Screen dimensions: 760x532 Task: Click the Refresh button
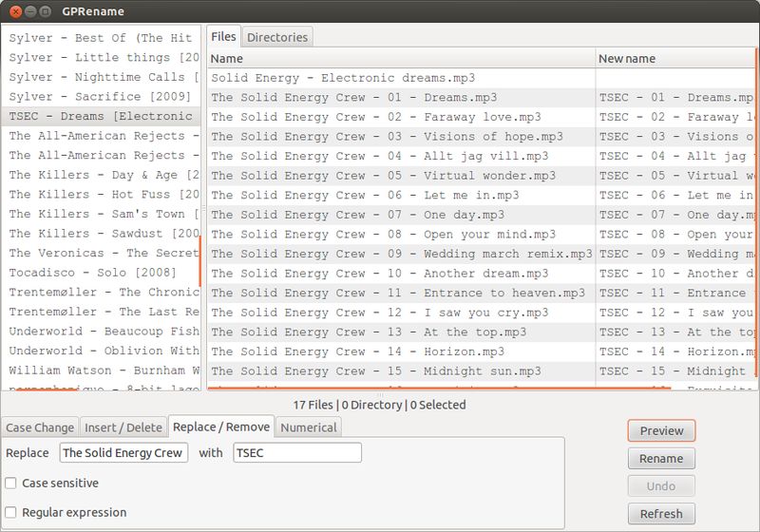[661, 514]
